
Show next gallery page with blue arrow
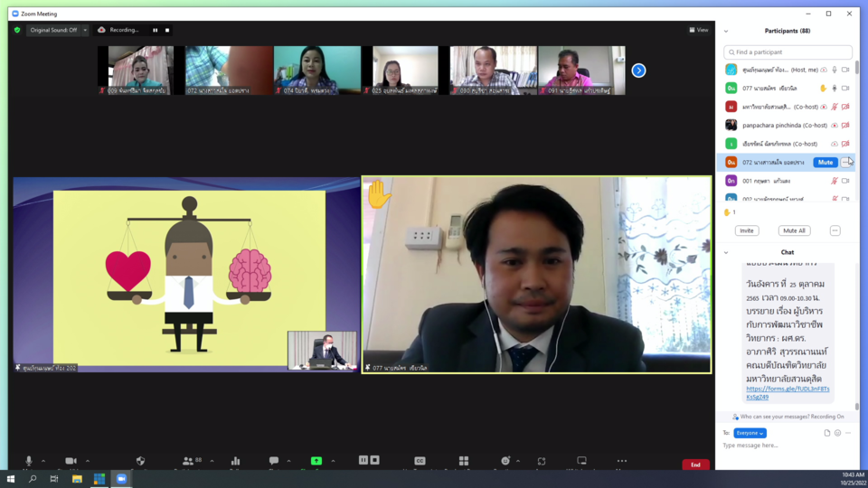[638, 70]
